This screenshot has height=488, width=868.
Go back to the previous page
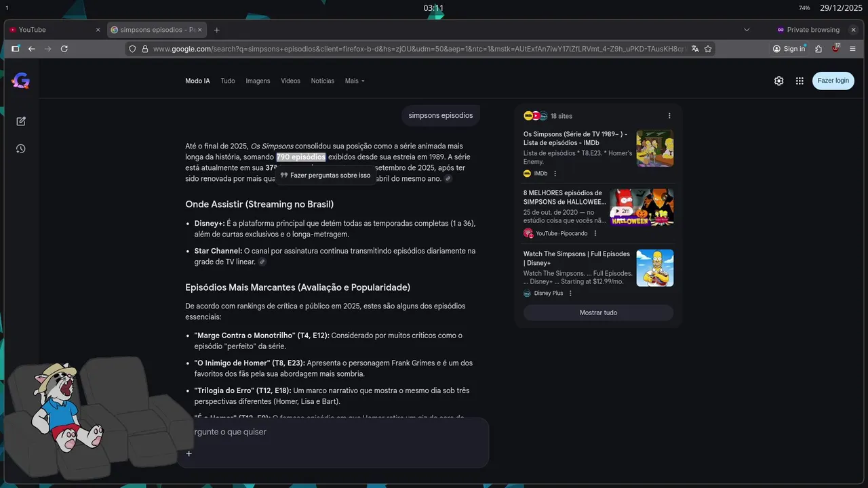click(31, 49)
